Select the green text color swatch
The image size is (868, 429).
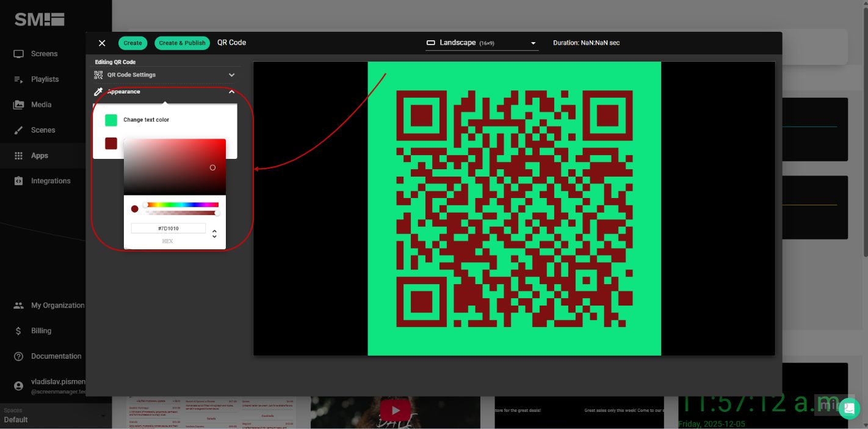(x=111, y=120)
